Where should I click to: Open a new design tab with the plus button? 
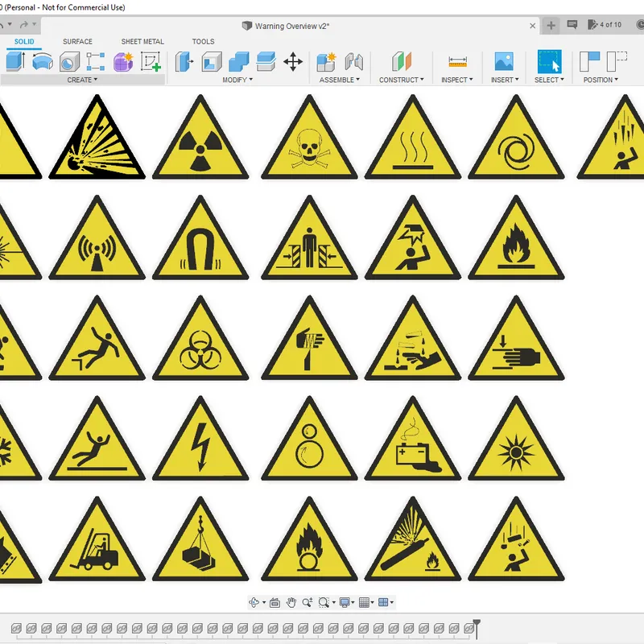point(551,26)
